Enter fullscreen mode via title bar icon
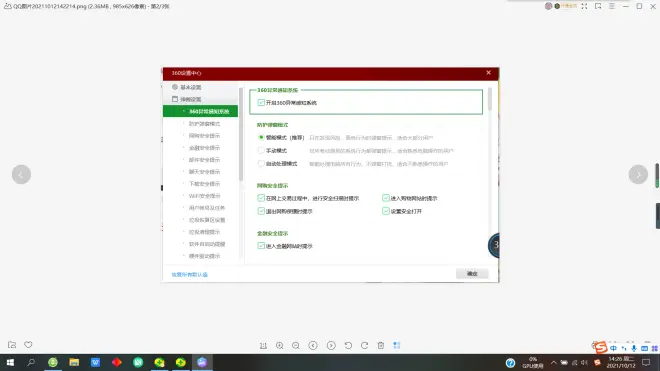Screen dimensions: 660x371 (584, 6)
